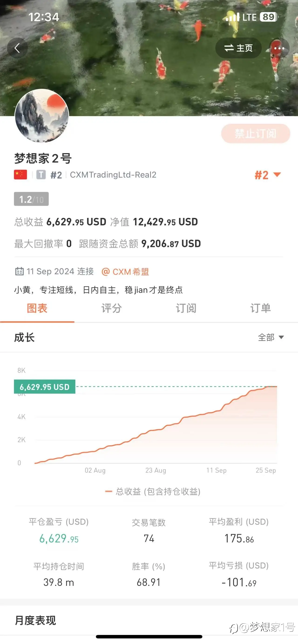Tap the LTE battery status indicator

[x=269, y=17]
